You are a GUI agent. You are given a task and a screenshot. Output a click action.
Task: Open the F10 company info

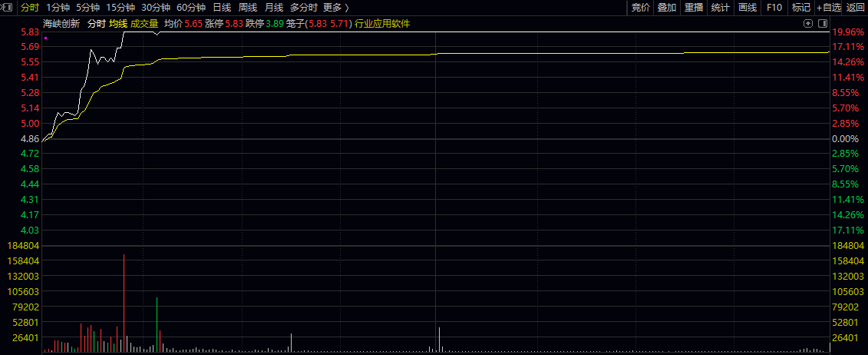tap(774, 7)
